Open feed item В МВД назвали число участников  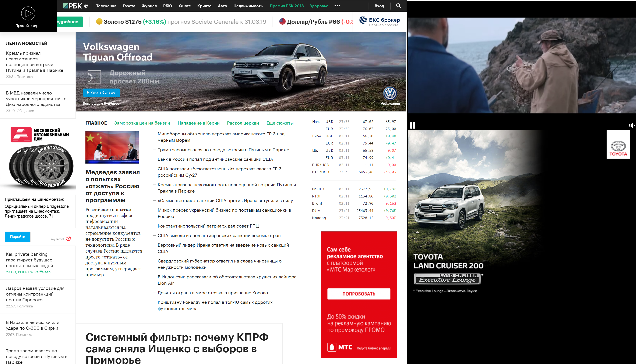36,99
